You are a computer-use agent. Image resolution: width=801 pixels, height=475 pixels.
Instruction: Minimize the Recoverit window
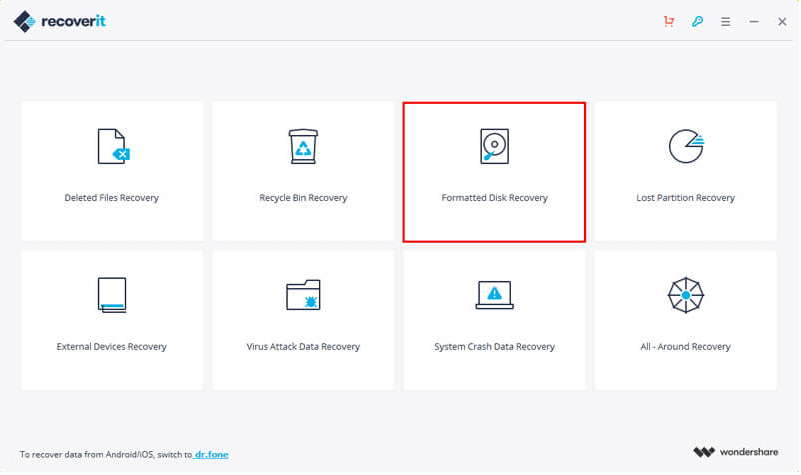[x=754, y=21]
